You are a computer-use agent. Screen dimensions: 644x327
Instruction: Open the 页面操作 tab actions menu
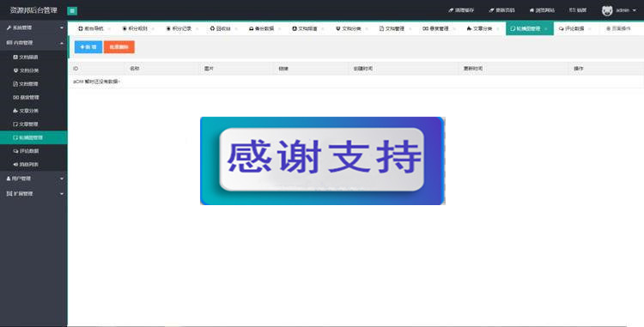[x=619, y=28]
